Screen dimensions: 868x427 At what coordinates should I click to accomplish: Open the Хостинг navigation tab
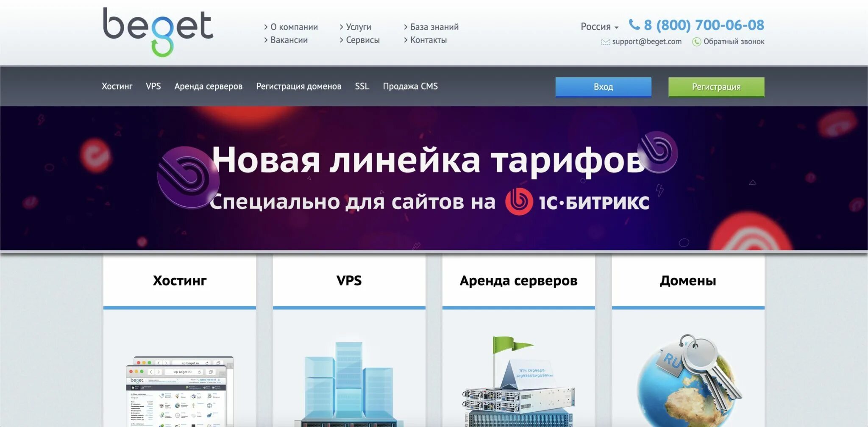[x=117, y=86]
